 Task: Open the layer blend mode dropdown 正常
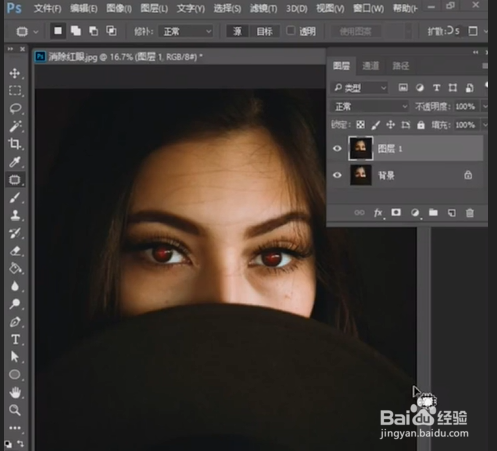coord(370,107)
